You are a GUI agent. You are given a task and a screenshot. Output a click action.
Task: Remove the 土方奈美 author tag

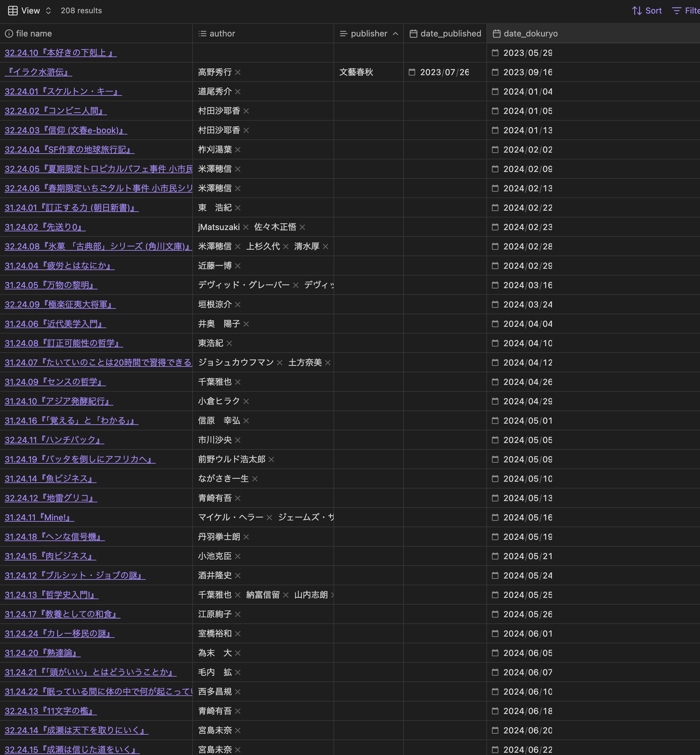pos(328,363)
